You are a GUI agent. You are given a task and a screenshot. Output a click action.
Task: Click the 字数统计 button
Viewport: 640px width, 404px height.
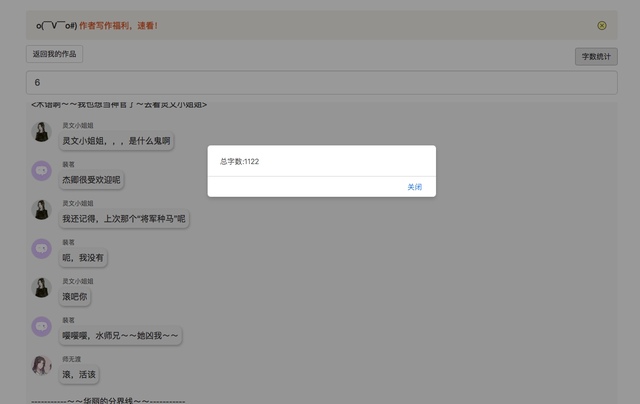[x=596, y=57]
